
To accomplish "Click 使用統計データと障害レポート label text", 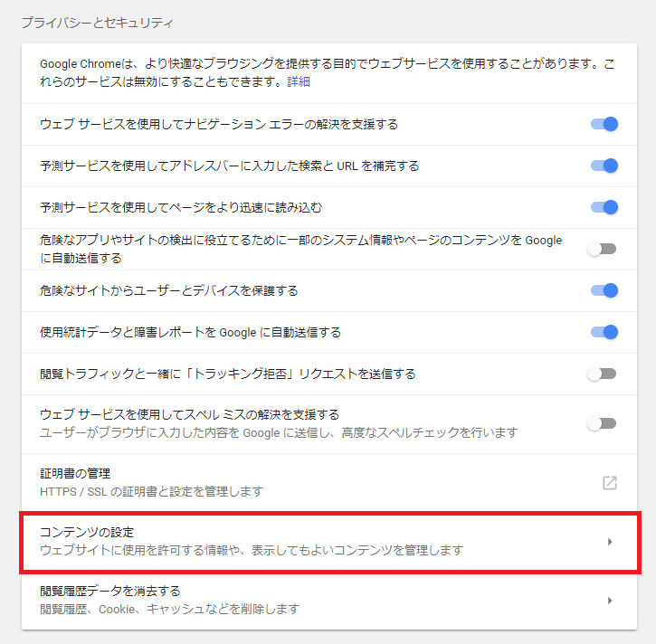I will [x=190, y=333].
